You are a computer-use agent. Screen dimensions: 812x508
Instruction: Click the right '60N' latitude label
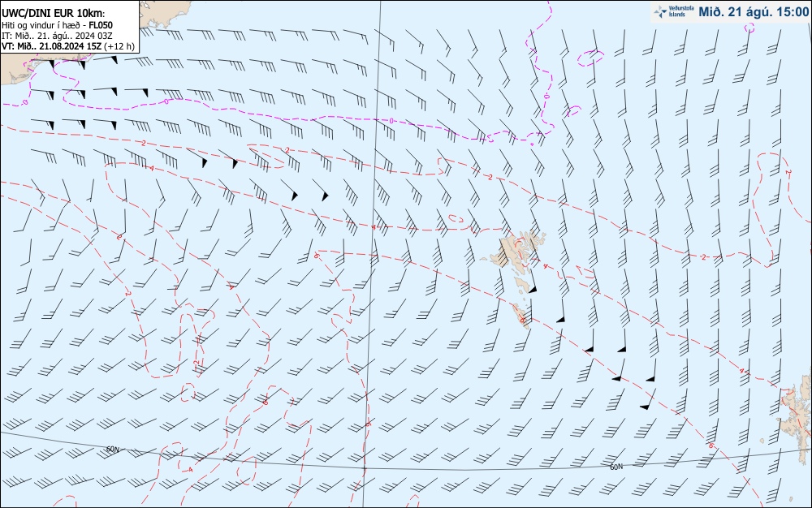click(616, 467)
